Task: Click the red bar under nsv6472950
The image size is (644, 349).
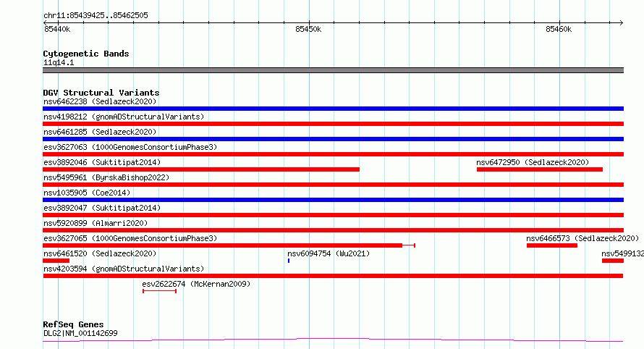Action: click(540, 169)
